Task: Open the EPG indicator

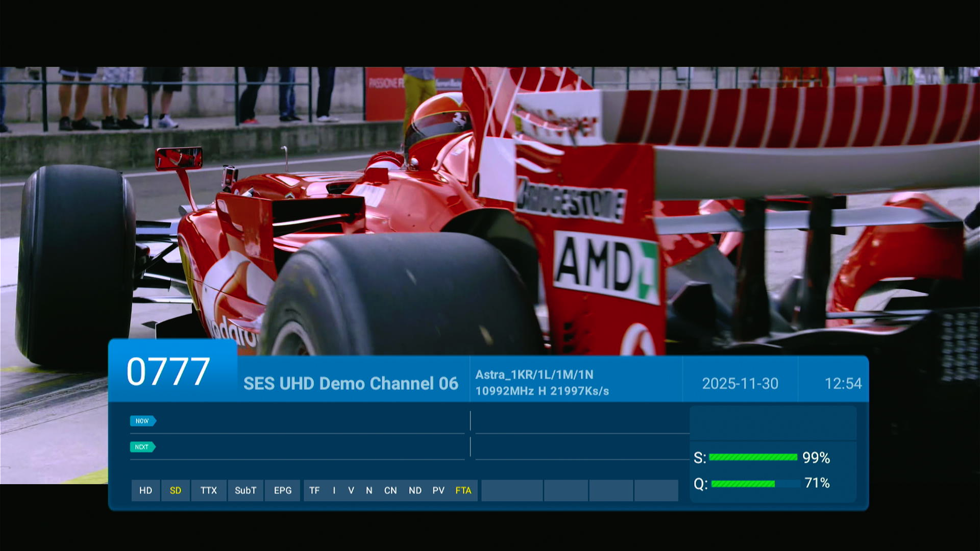Action: pos(282,490)
